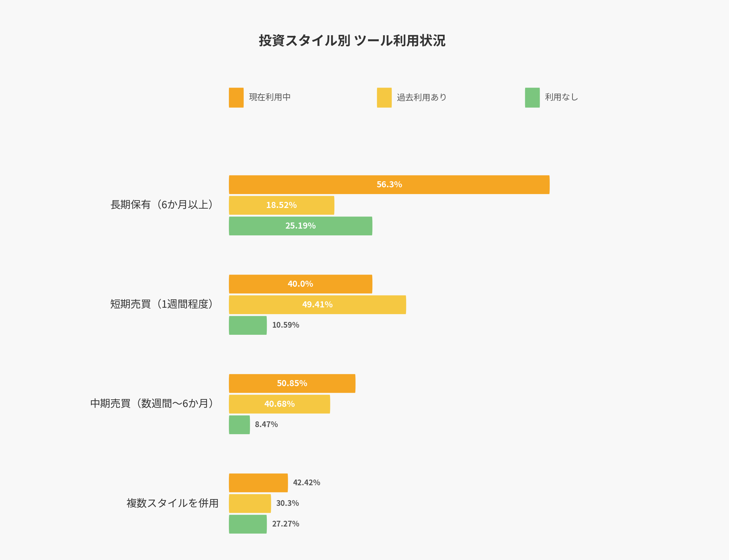The height and width of the screenshot is (560, 729).
Task: Select the 40.68% yellow bar
Action: pyautogui.click(x=279, y=404)
